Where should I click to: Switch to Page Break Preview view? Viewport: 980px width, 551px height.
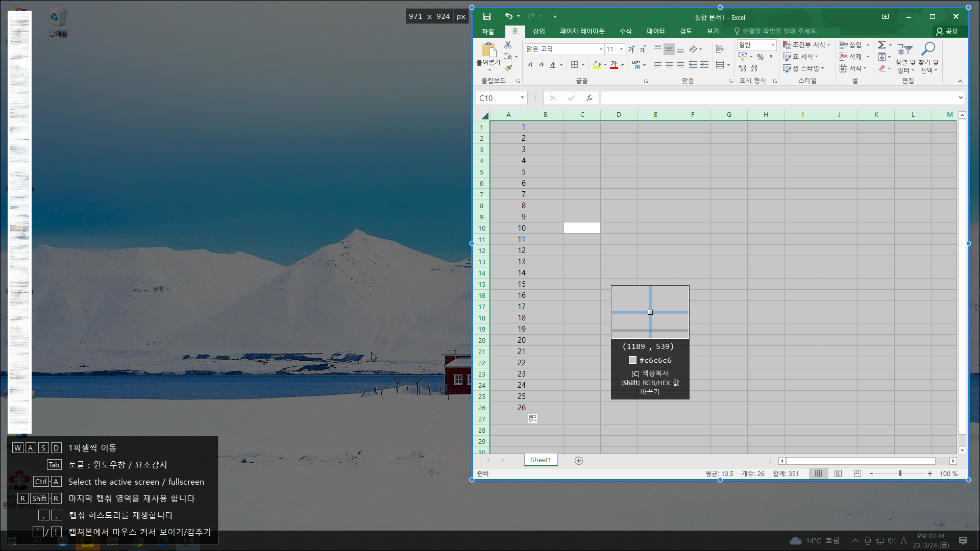[857, 473]
